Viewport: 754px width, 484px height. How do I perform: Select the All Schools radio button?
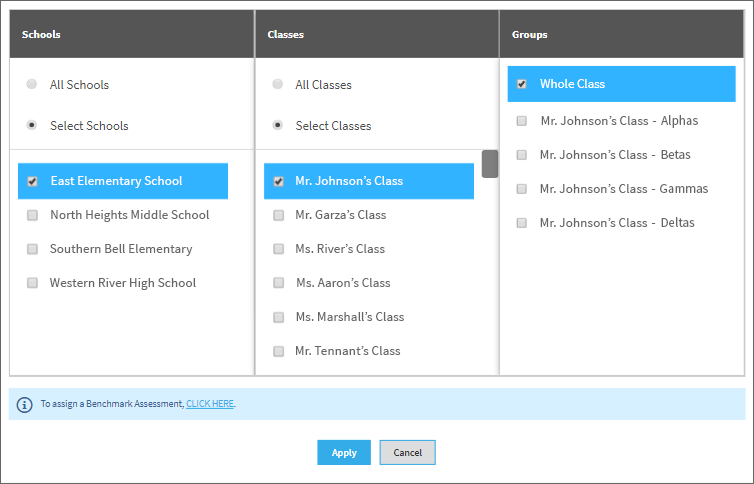click(32, 84)
